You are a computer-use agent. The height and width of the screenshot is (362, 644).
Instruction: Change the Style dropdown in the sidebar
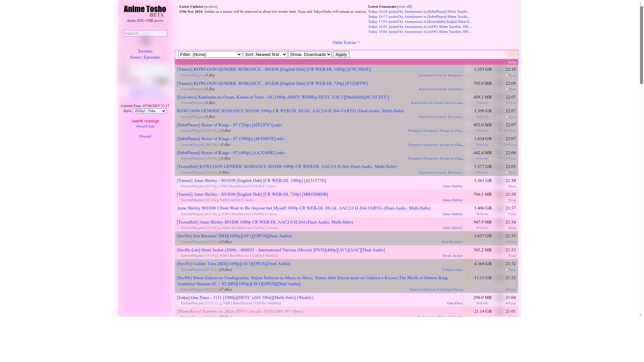pos(150,111)
